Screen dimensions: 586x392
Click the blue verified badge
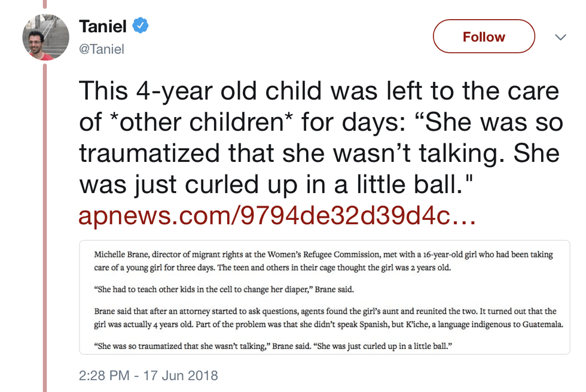[140, 26]
